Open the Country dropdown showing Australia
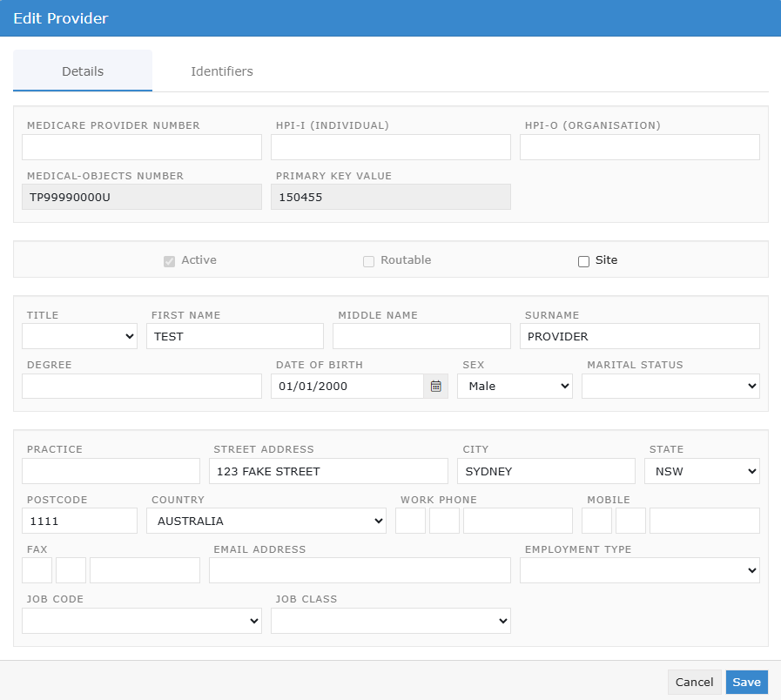This screenshot has width=781, height=700. (266, 521)
